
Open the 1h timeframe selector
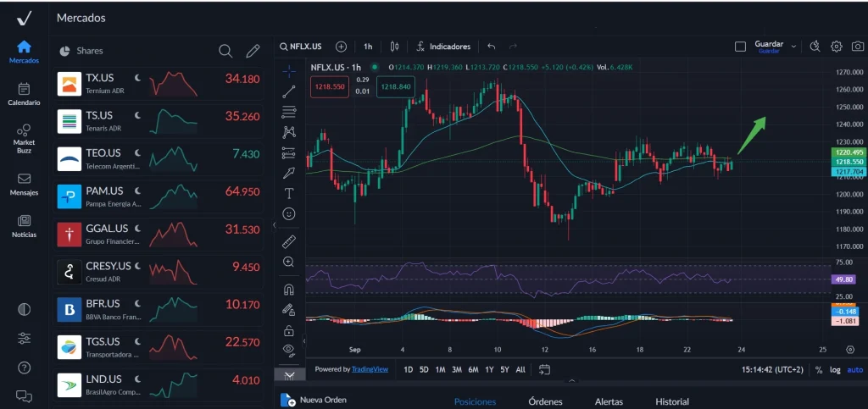(x=368, y=47)
